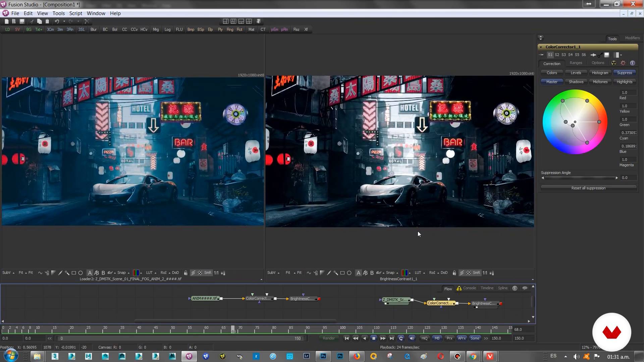Select the Shadows range button

pyautogui.click(x=576, y=82)
